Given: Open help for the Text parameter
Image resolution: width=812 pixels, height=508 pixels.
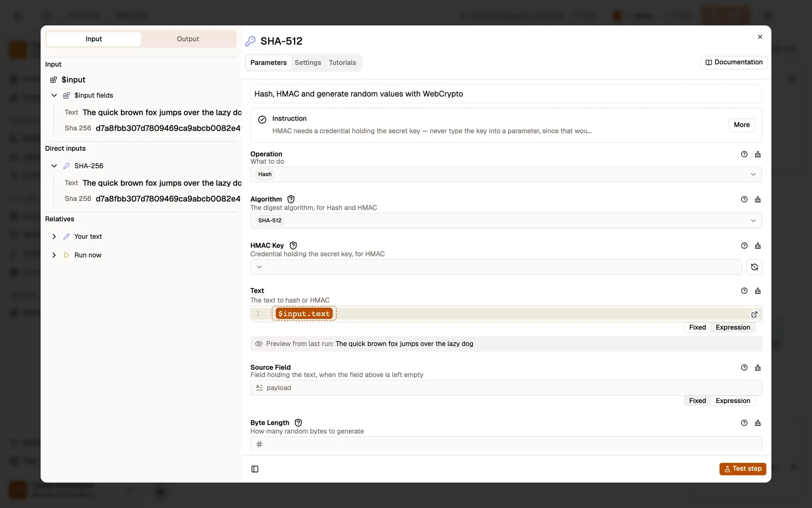Looking at the screenshot, I should point(744,291).
